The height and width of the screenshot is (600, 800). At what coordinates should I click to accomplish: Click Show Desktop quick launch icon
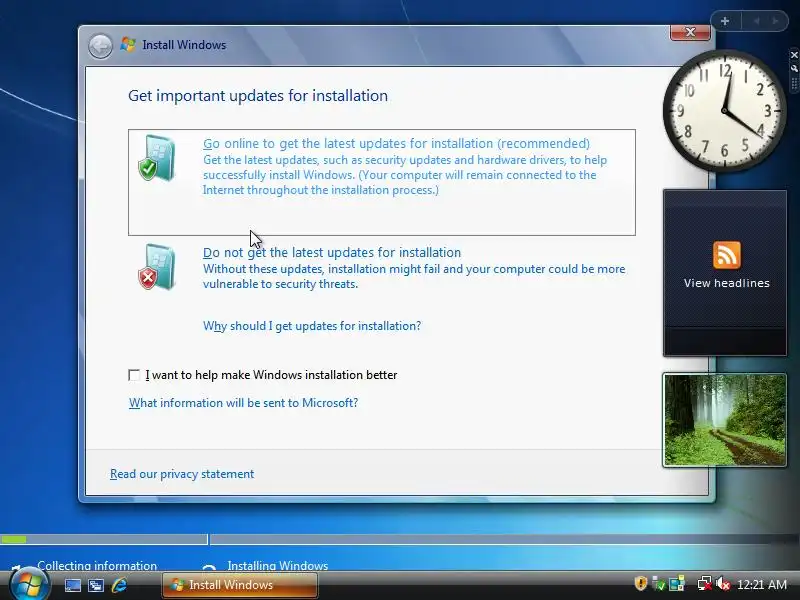72,585
